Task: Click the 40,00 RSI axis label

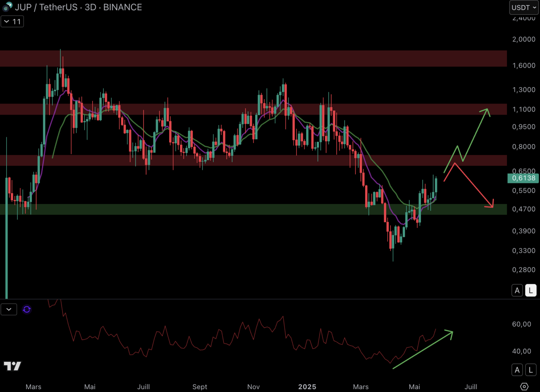Action: coord(521,351)
